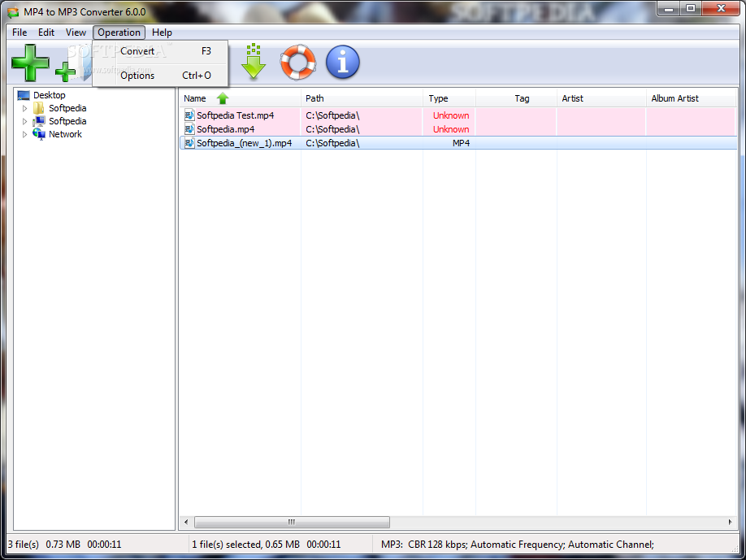Open help via the lifebuoy icon
Screen dimensions: 746x560
click(298, 63)
